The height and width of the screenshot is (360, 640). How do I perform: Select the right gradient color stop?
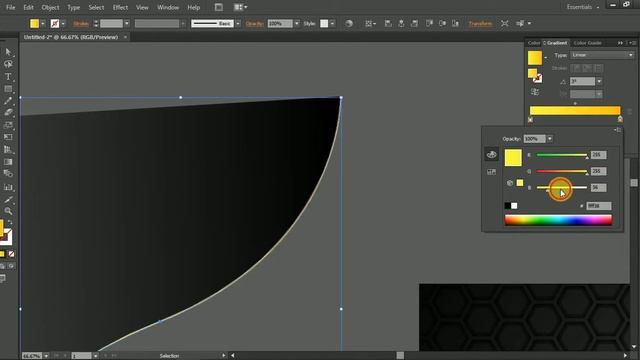click(620, 119)
